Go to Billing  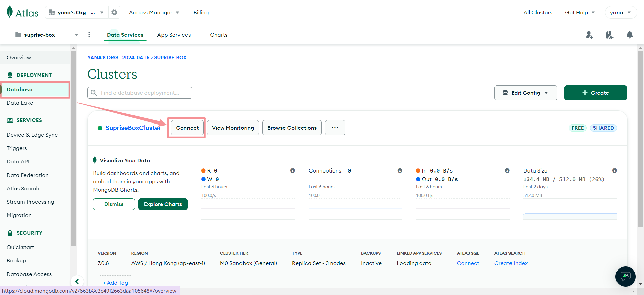pyautogui.click(x=201, y=12)
